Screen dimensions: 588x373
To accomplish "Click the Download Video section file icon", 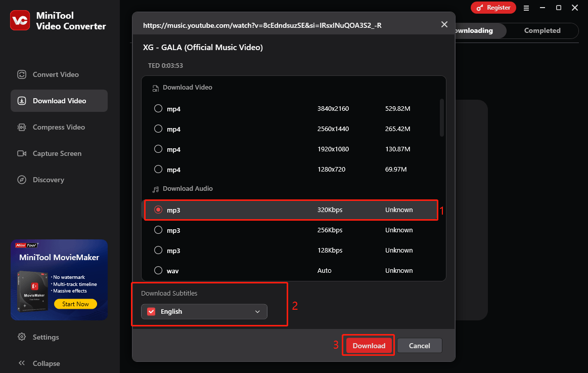I will (x=155, y=88).
